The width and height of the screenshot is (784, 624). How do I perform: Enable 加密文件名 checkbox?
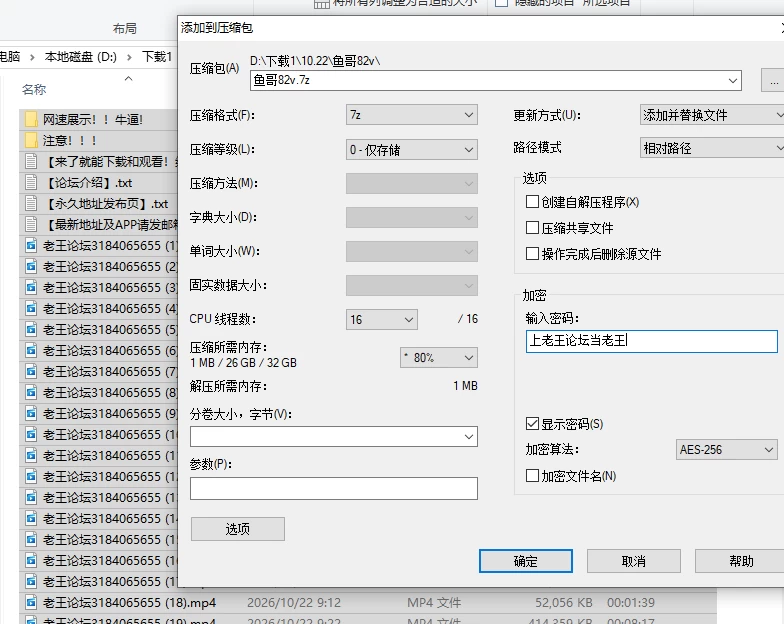point(532,476)
